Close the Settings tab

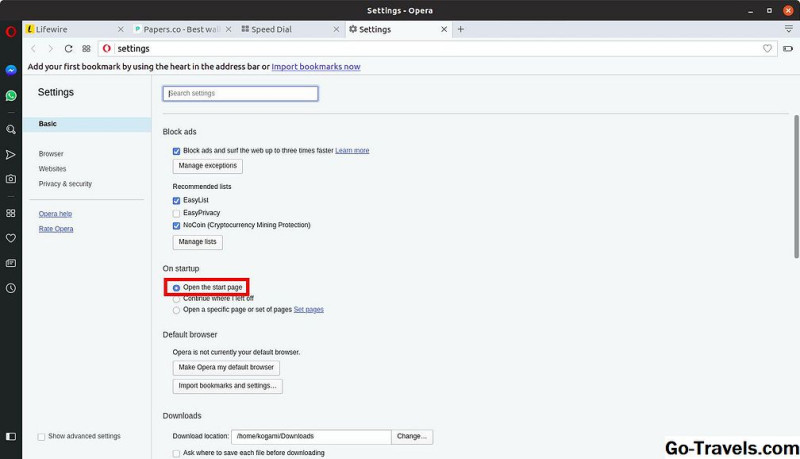pyautogui.click(x=444, y=30)
